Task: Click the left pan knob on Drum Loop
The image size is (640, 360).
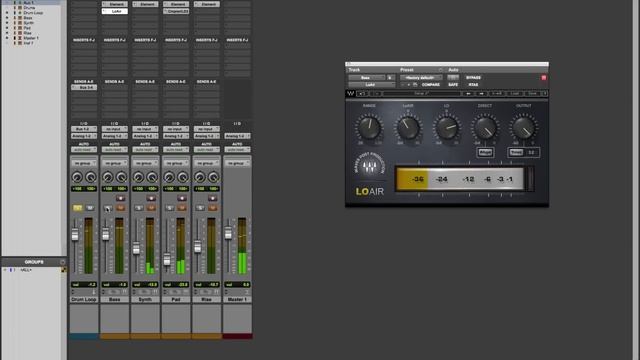Action: pos(77,177)
